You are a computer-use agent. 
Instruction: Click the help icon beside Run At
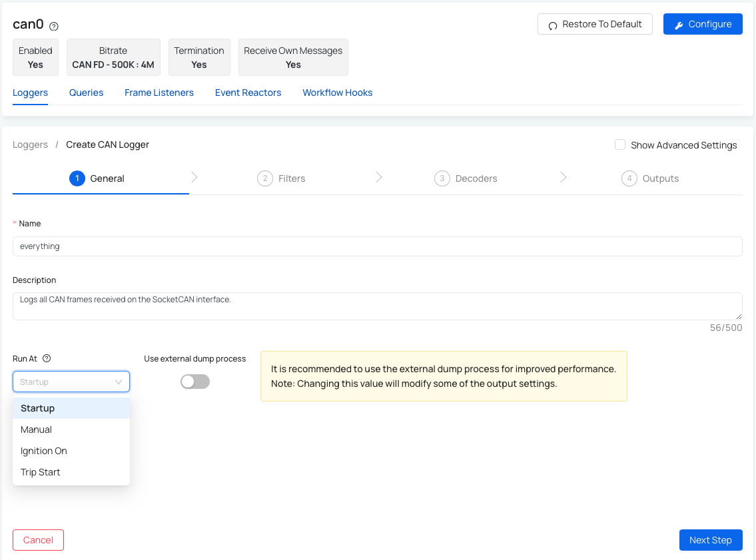coord(47,358)
